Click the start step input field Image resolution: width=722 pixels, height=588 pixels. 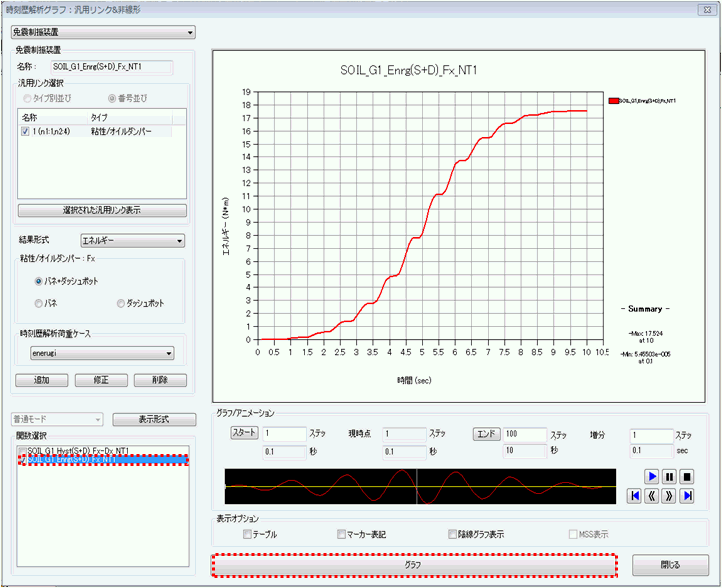click(x=285, y=434)
